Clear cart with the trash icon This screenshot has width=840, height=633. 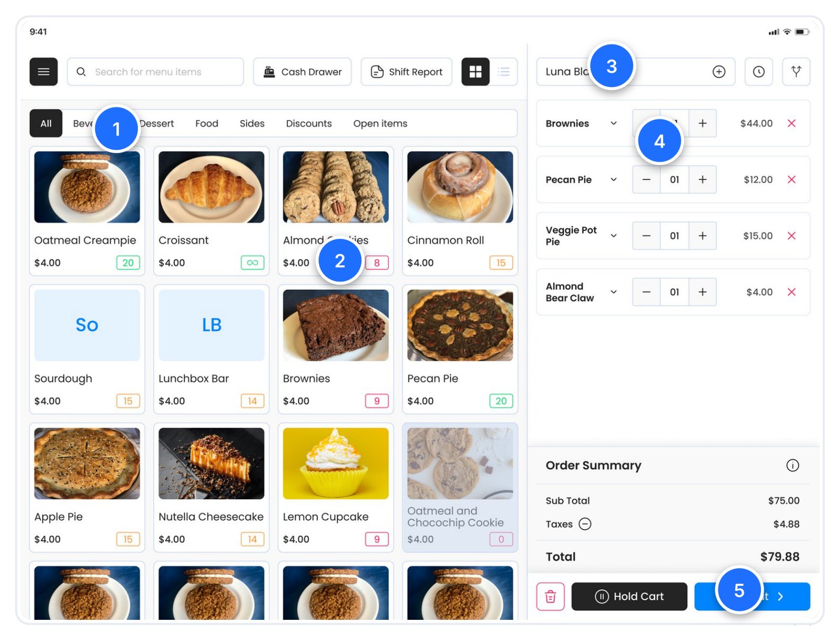tap(550, 596)
